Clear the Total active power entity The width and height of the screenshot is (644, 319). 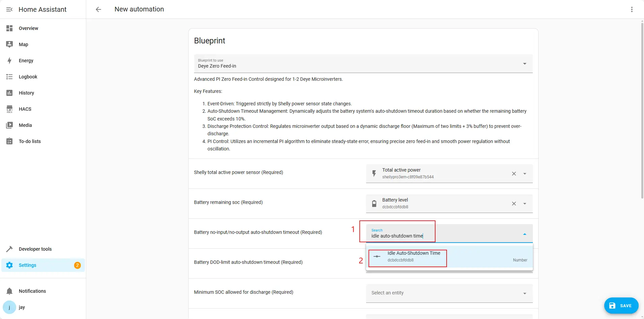pyautogui.click(x=514, y=174)
